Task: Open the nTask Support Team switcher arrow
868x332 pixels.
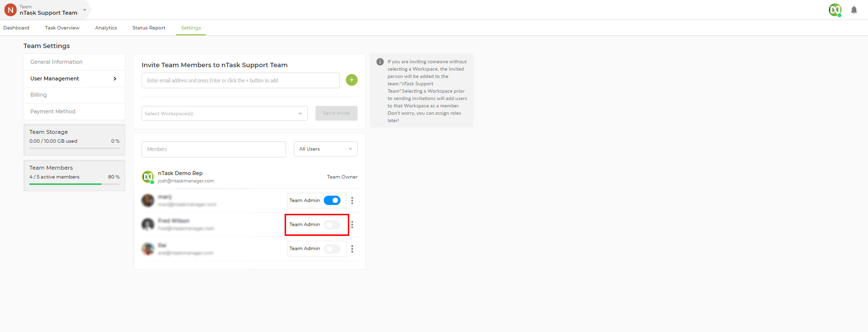Action: [x=85, y=10]
